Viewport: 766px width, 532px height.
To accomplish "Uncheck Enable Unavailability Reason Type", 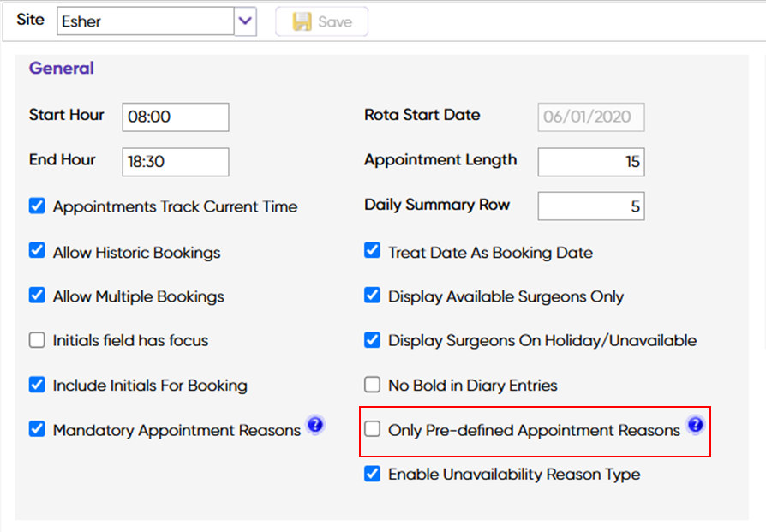I will (372, 474).
